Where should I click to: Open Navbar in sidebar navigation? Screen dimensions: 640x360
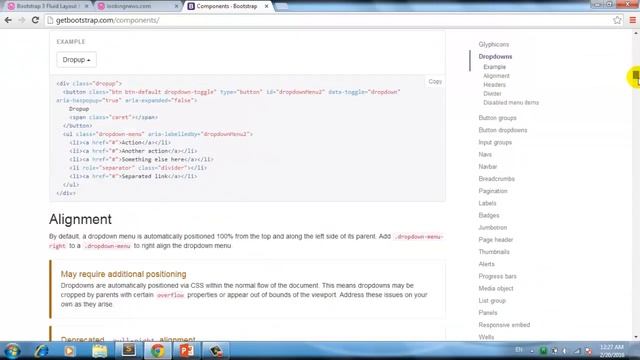(488, 167)
